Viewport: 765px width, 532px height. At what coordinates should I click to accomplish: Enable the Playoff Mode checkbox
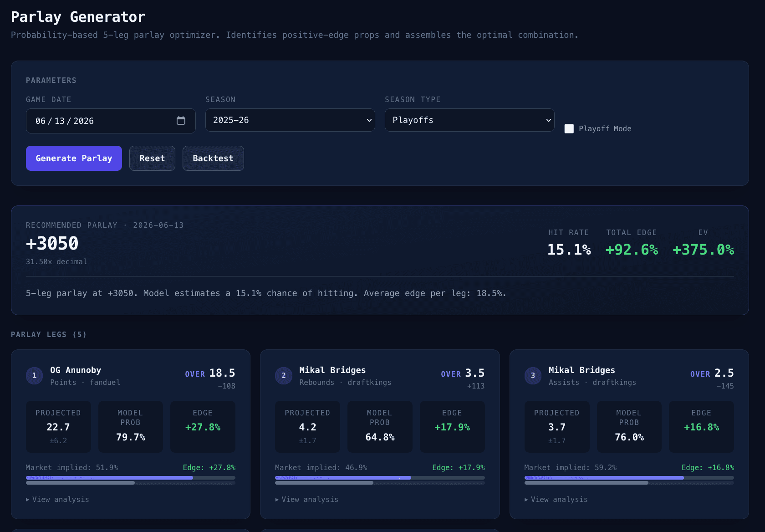pos(569,128)
